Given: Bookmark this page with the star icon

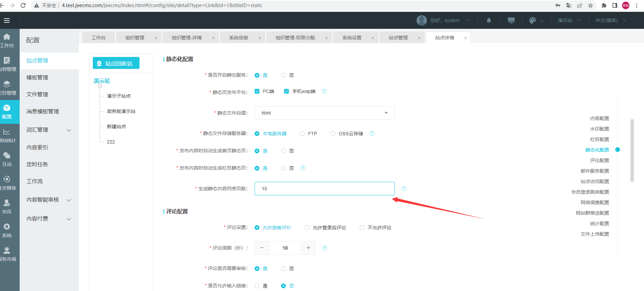Looking at the screenshot, I should [591, 5].
